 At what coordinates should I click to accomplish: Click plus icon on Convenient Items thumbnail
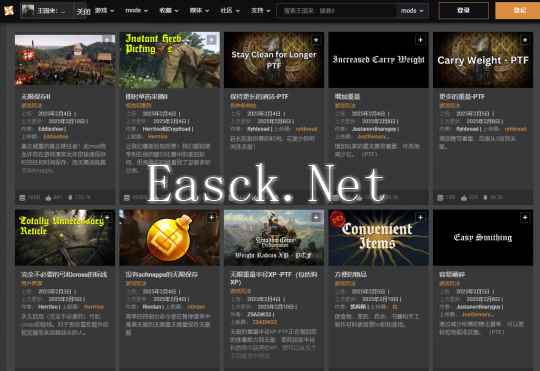tap(420, 218)
